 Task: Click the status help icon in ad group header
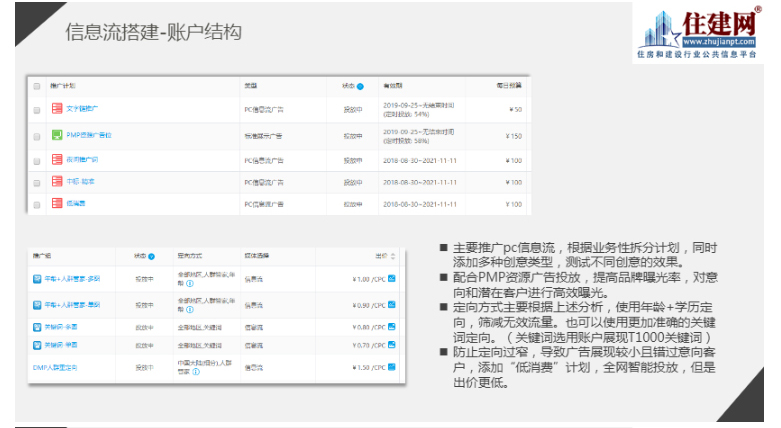(x=152, y=256)
